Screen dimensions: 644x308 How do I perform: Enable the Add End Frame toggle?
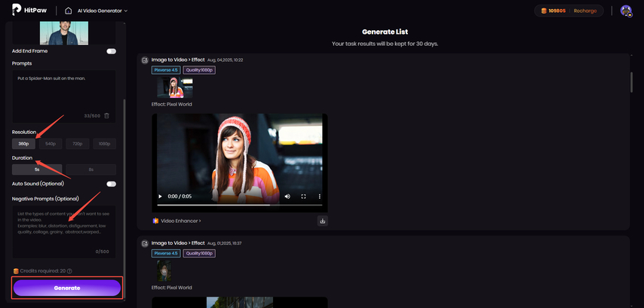(111, 51)
